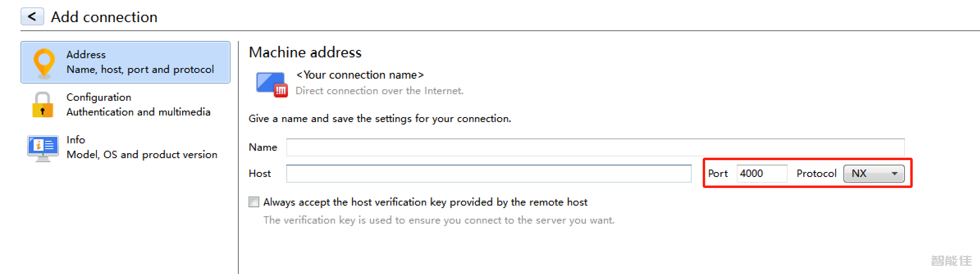
Task: Click the Name input field
Action: tap(595, 147)
